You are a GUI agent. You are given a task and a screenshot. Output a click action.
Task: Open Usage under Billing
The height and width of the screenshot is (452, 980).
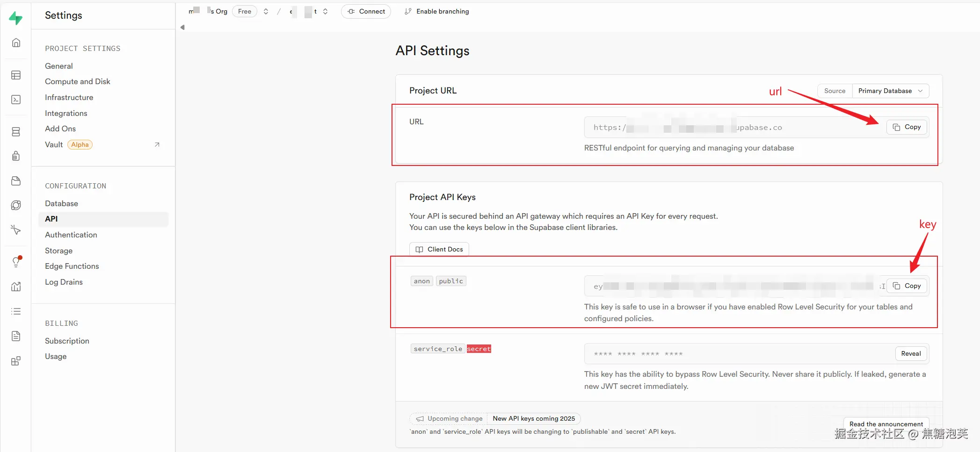pyautogui.click(x=56, y=356)
